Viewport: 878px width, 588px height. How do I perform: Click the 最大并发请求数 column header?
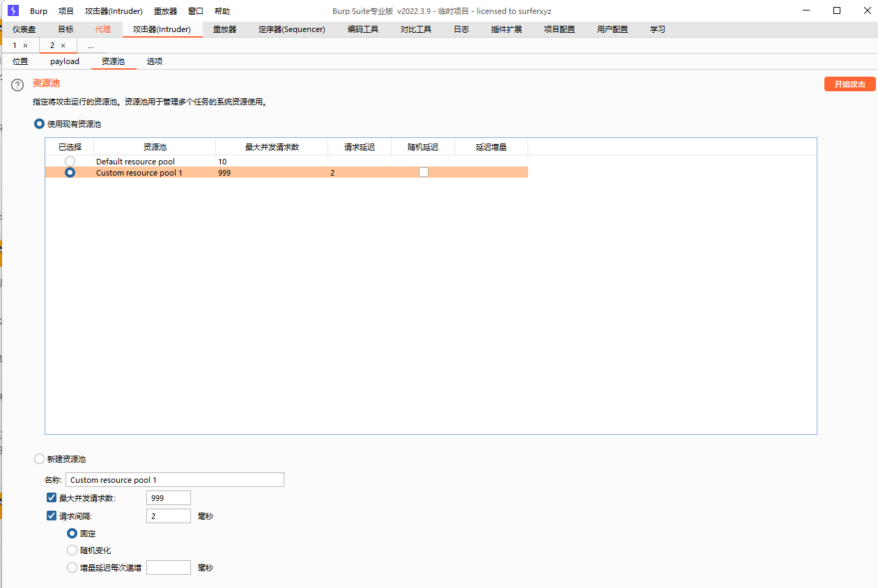point(272,147)
